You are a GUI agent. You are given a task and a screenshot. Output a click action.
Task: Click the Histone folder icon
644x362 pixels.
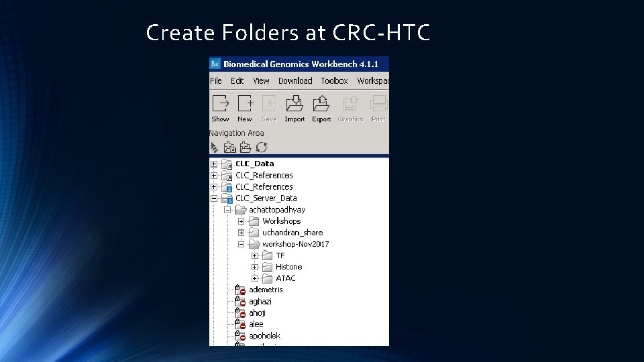click(x=268, y=267)
